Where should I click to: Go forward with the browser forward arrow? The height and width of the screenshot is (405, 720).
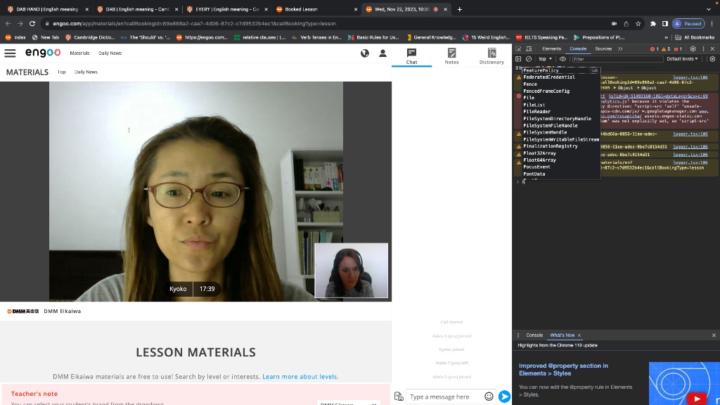click(20, 23)
